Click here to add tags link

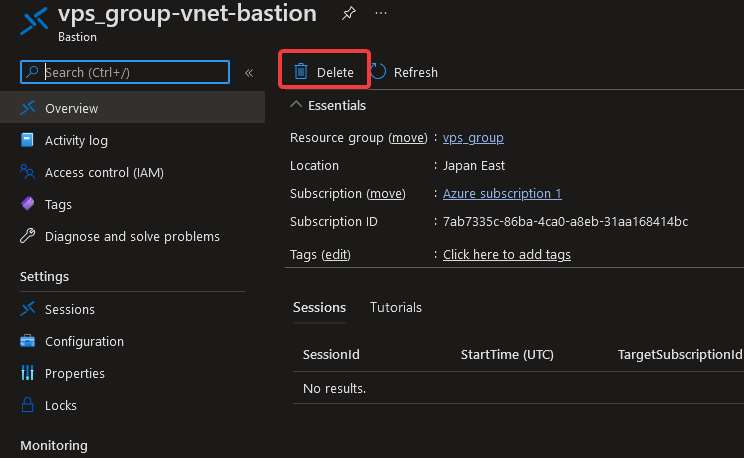pos(507,255)
